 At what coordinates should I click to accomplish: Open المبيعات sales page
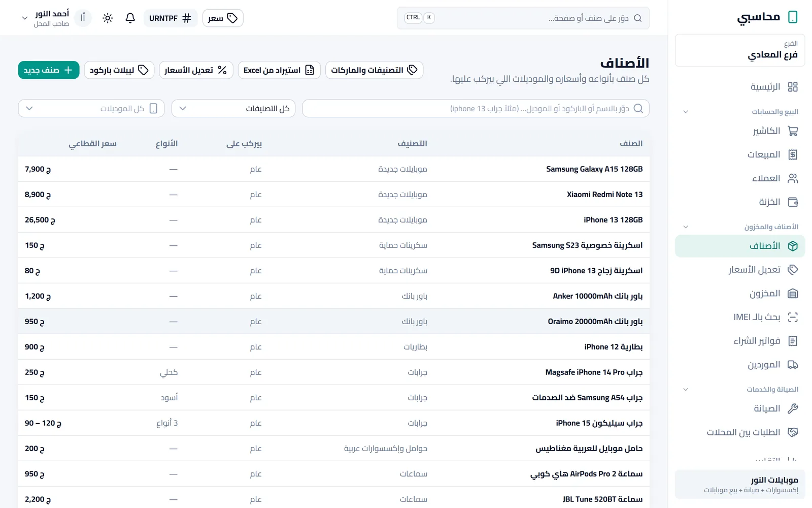coord(739,154)
